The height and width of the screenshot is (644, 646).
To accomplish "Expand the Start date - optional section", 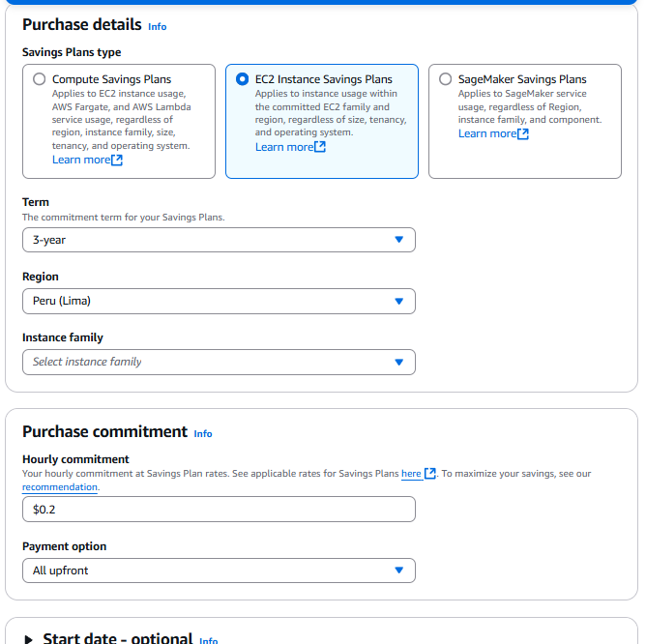I will click(29, 639).
